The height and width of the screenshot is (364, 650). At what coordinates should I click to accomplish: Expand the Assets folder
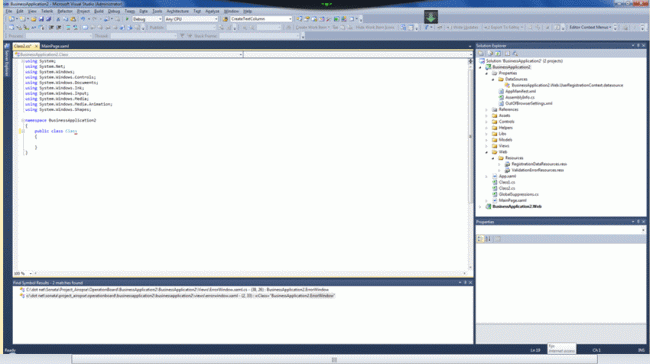(487, 116)
